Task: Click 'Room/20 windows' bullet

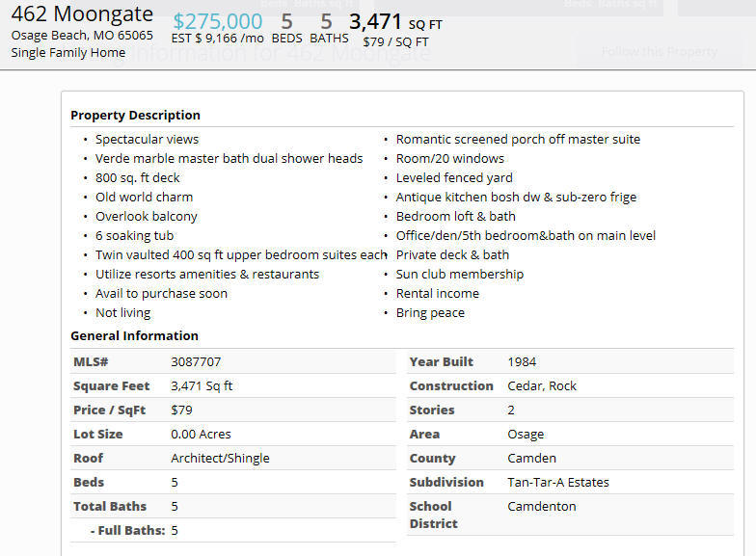Action: pos(449,158)
